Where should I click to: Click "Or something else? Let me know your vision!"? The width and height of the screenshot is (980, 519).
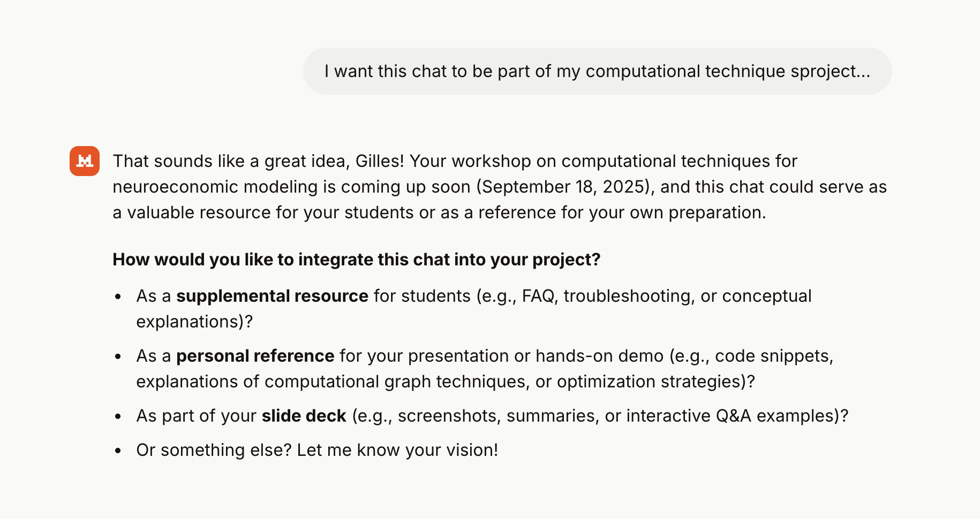coord(317,450)
